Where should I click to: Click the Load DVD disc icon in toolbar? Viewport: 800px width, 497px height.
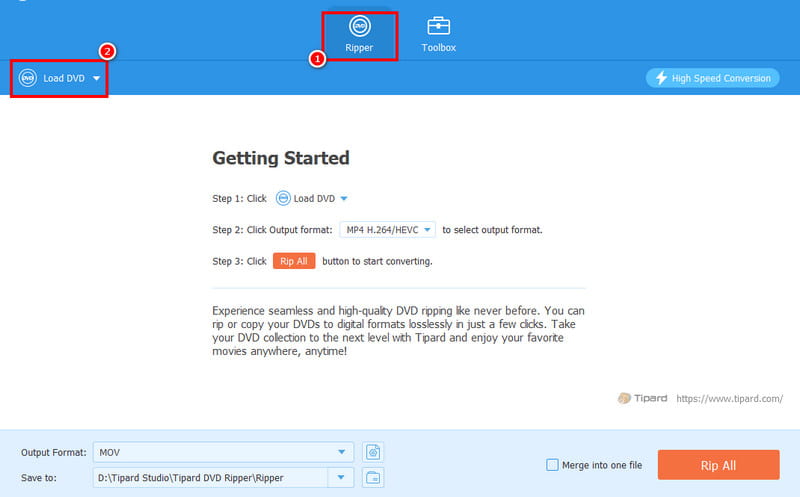pos(28,78)
